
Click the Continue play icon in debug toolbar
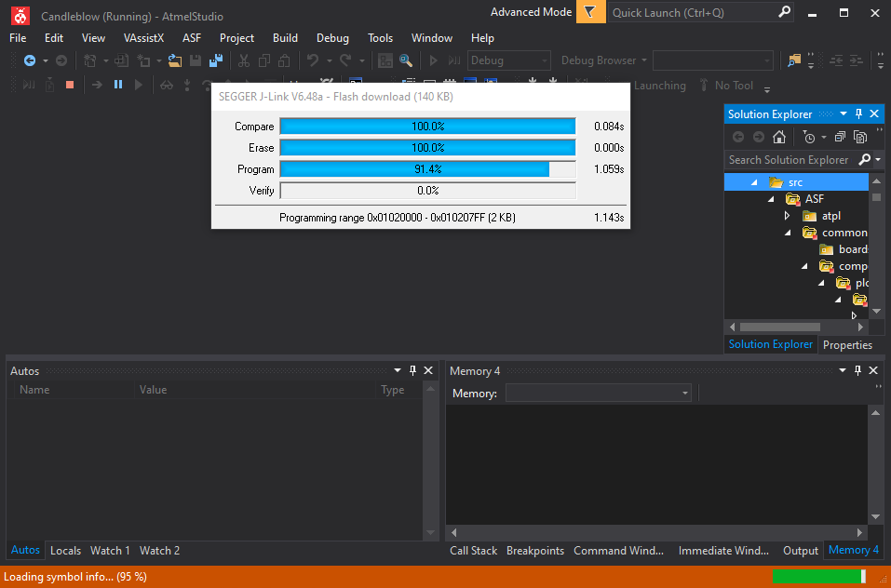click(139, 86)
